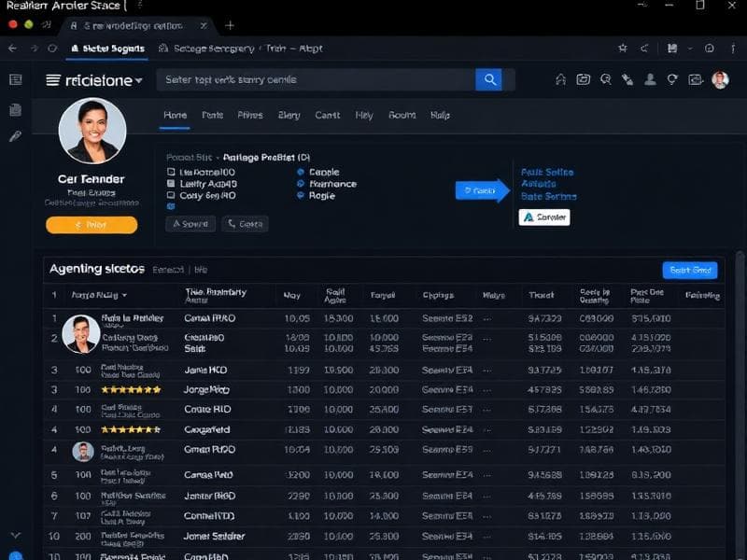Click the small avatar in 'Gmen RDO' row

pyautogui.click(x=83, y=452)
